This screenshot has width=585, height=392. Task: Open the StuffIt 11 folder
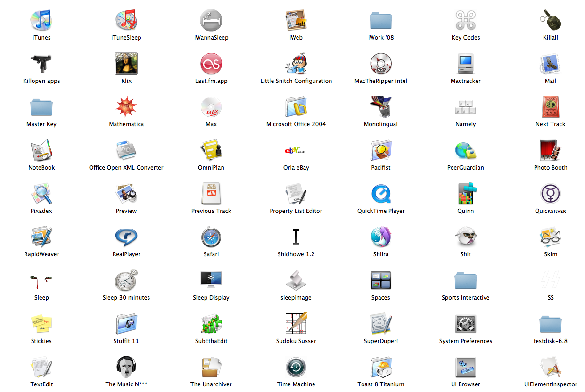(x=126, y=323)
